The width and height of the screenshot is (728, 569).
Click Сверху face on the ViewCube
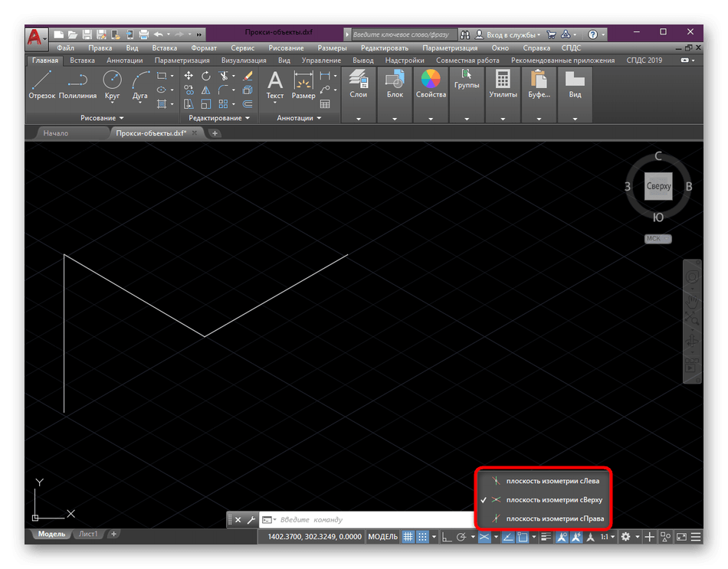658,186
